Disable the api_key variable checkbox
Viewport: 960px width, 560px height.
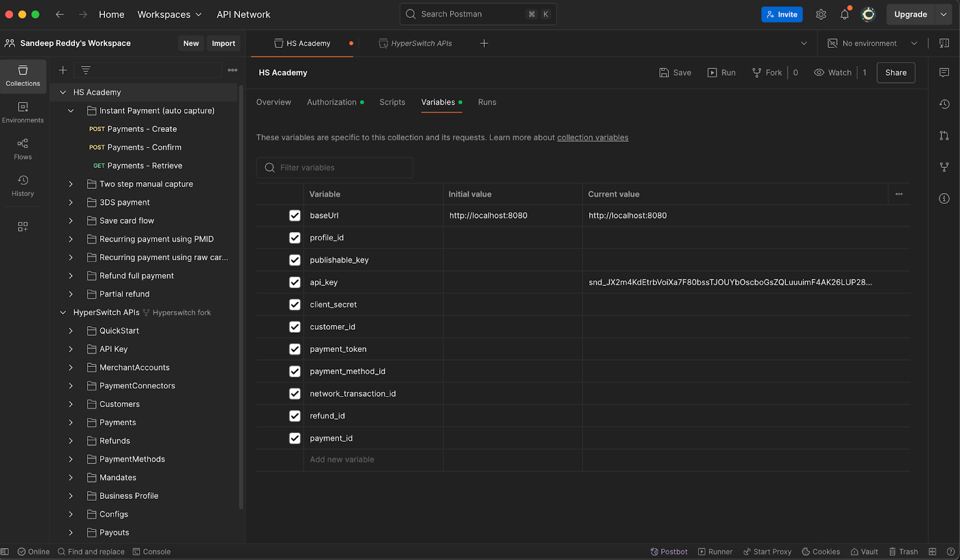click(x=295, y=282)
